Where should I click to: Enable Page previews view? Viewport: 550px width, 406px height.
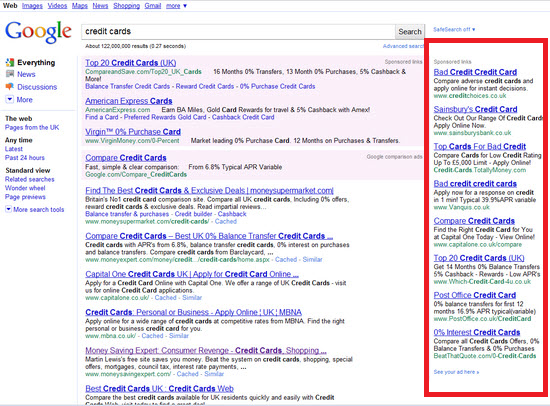pyautogui.click(x=25, y=197)
